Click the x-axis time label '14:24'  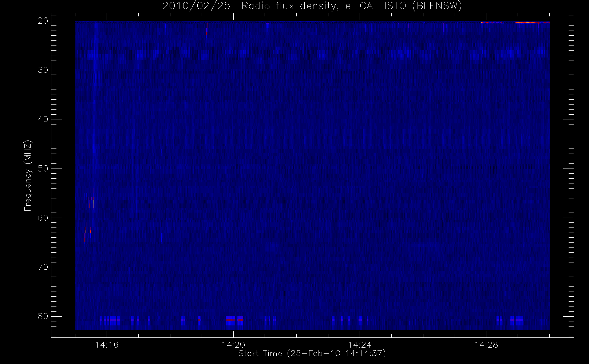[x=360, y=345]
